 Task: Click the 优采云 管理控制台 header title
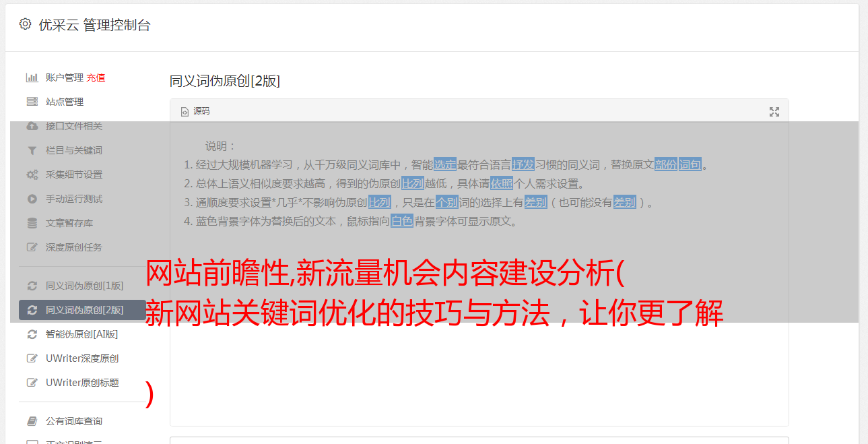(x=94, y=25)
